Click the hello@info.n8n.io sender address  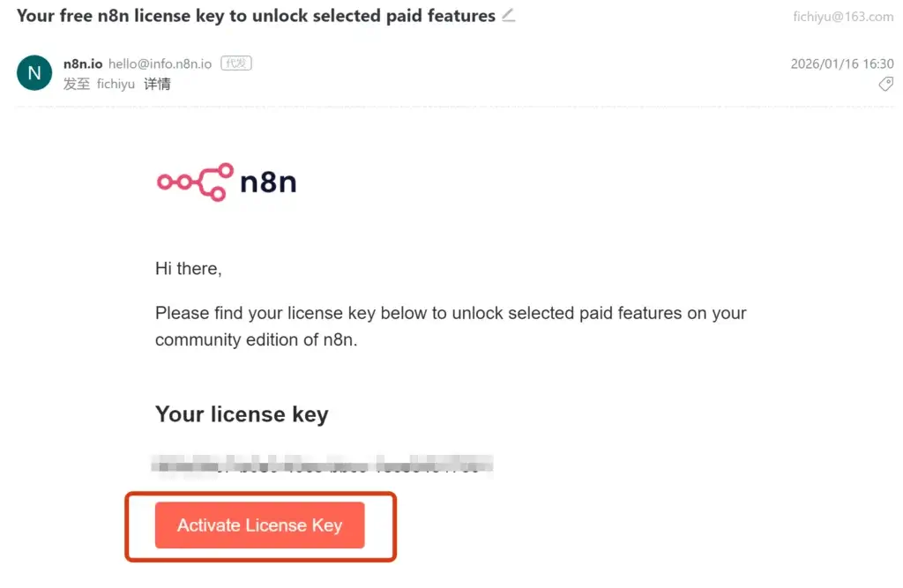[160, 63]
